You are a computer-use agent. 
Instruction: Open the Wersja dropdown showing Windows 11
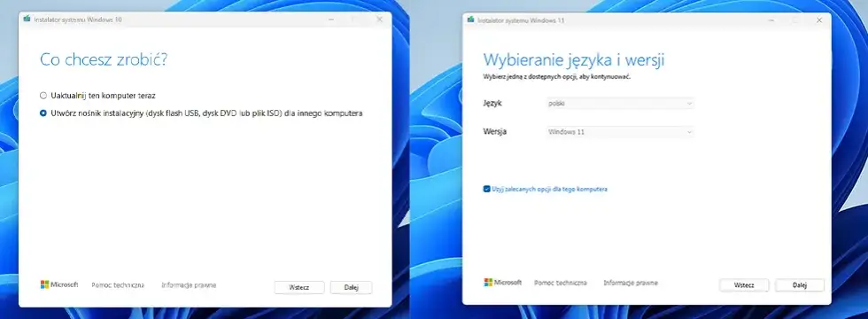pos(619,132)
